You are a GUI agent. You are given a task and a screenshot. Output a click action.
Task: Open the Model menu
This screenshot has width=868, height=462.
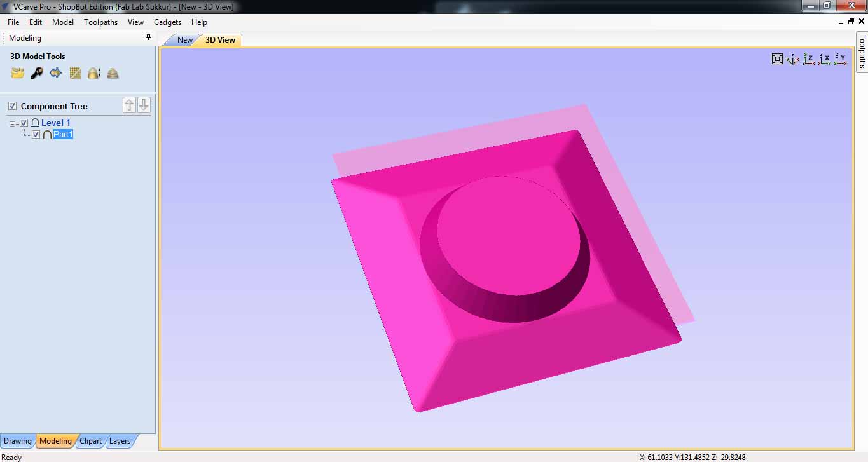[x=63, y=22]
